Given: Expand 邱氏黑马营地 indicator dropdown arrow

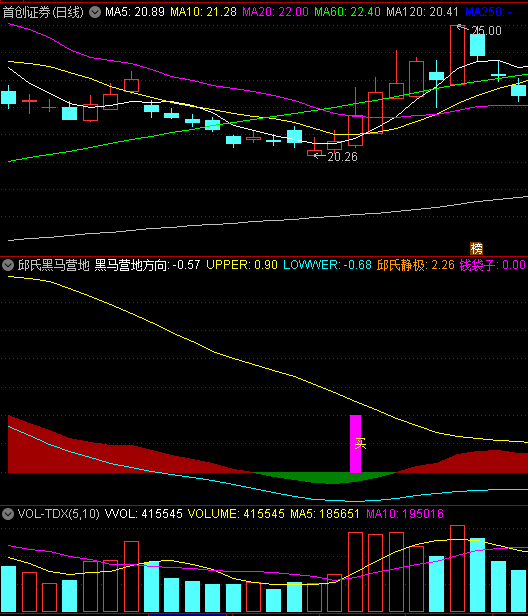Looking at the screenshot, I should pyautogui.click(x=8, y=265).
